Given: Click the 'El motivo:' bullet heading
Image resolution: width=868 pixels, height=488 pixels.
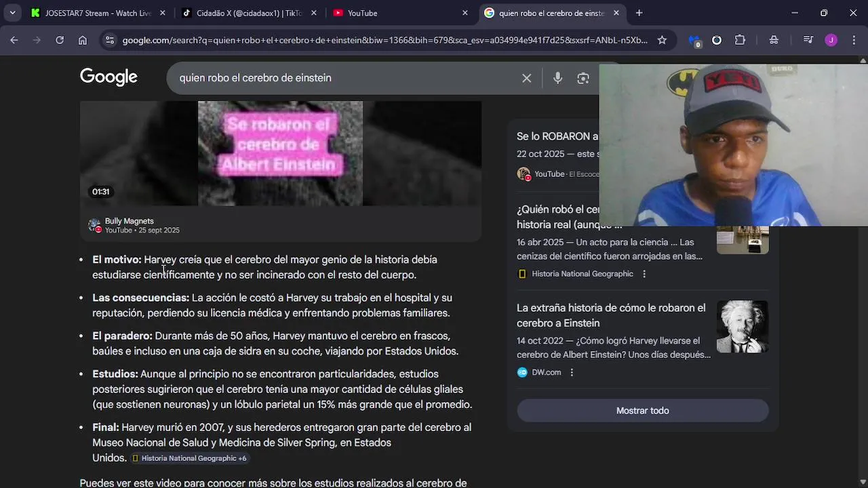Looking at the screenshot, I should click(117, 260).
